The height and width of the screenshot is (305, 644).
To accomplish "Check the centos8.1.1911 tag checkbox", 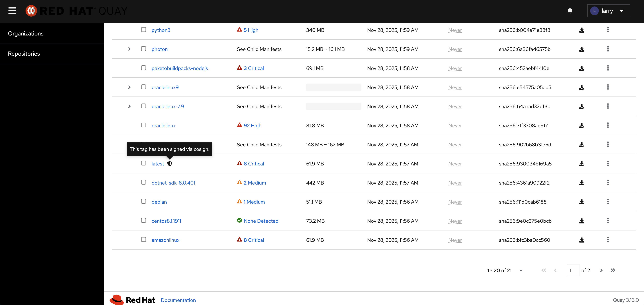I will pyautogui.click(x=144, y=221).
